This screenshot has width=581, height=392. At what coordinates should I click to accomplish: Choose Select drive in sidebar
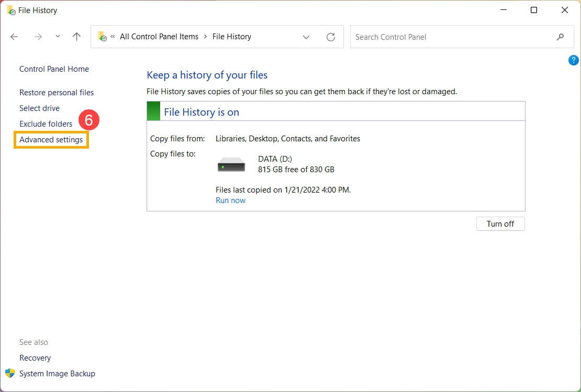39,108
